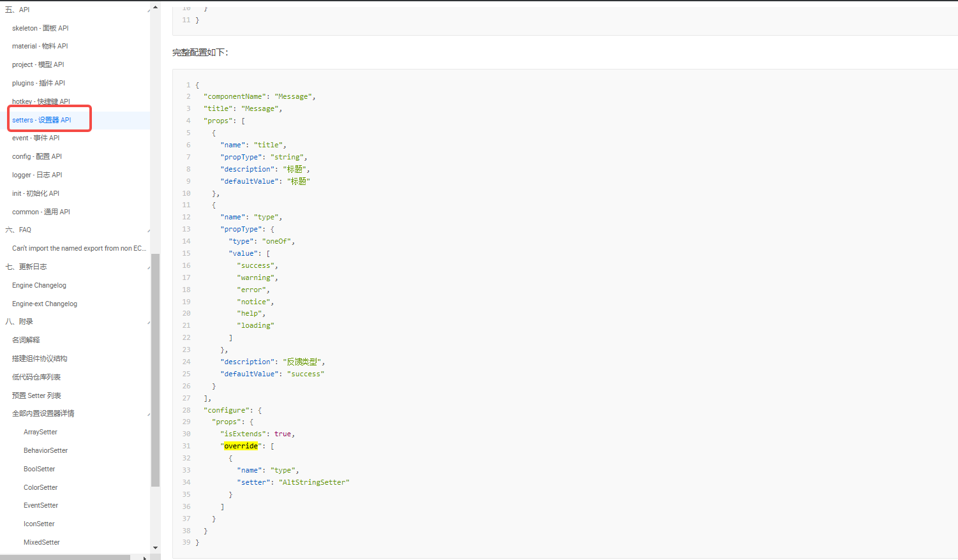958x560 pixels.
Task: Open event - 事件 API page
Action: point(36,138)
